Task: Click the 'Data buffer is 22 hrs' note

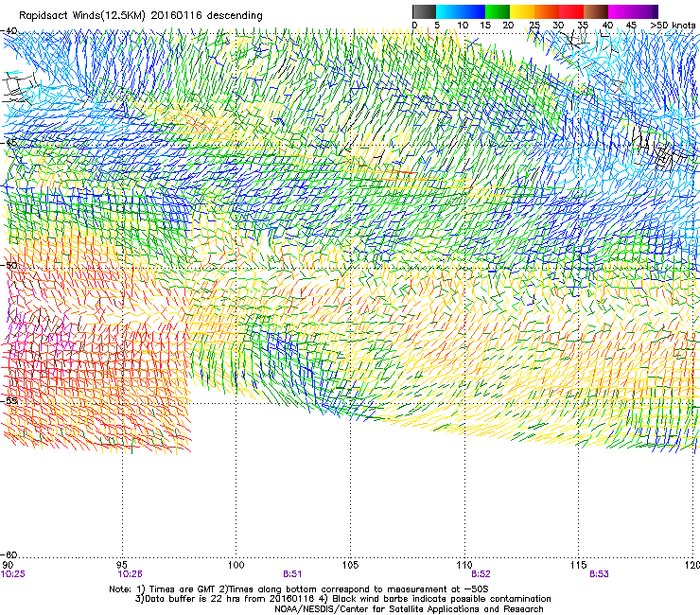Action: coord(190,599)
